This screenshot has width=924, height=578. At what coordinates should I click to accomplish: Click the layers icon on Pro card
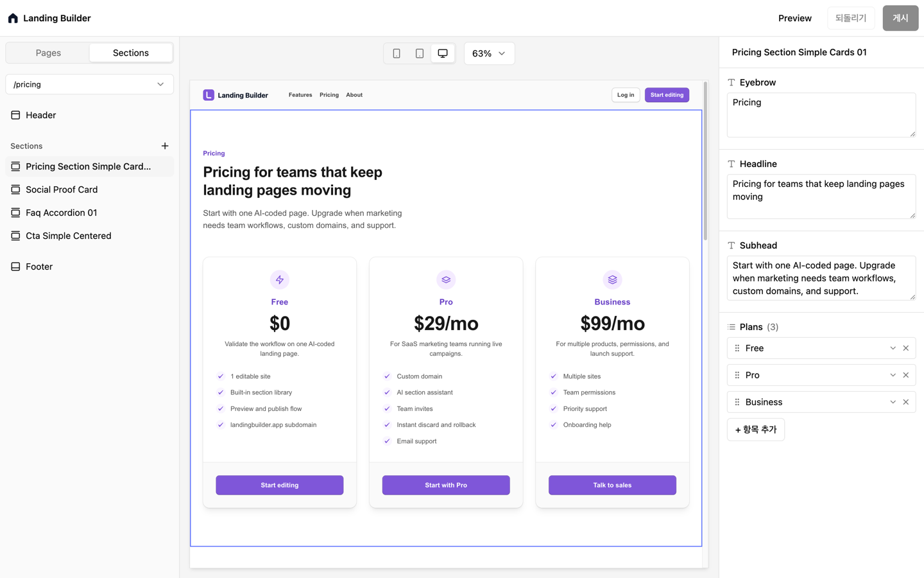446,280
